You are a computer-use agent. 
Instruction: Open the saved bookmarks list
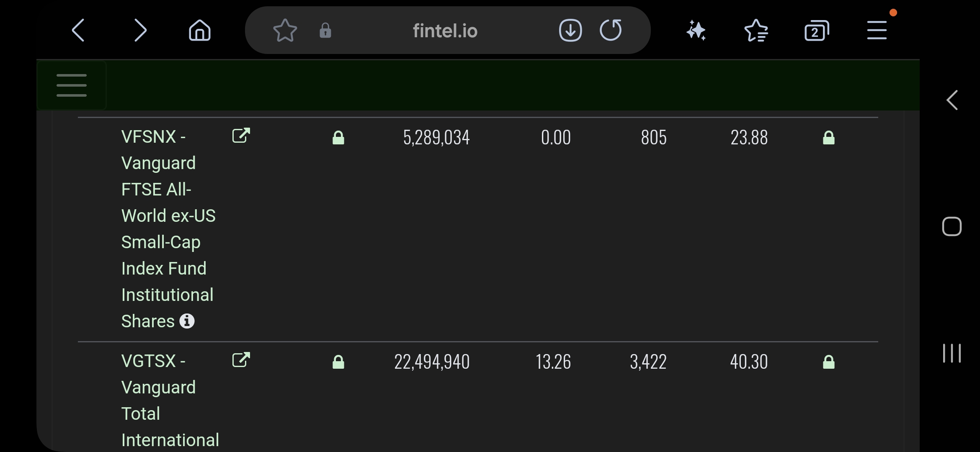(756, 30)
